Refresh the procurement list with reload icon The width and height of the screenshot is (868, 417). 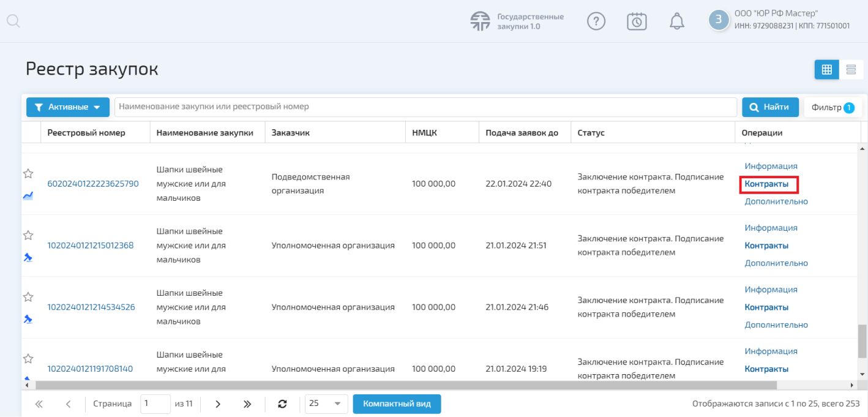click(x=282, y=404)
